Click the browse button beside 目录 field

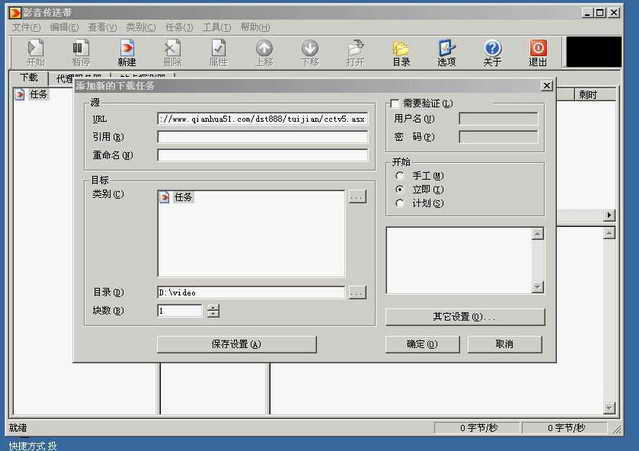coord(357,292)
